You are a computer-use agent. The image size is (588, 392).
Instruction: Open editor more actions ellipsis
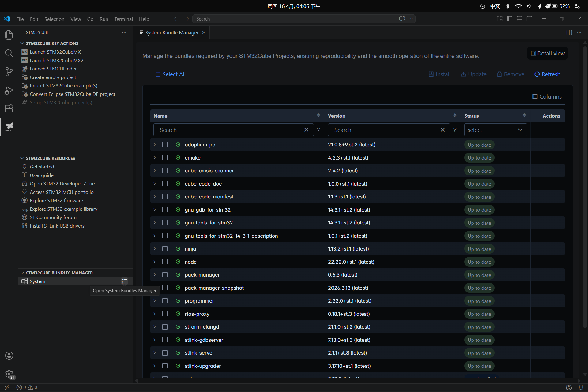579,32
